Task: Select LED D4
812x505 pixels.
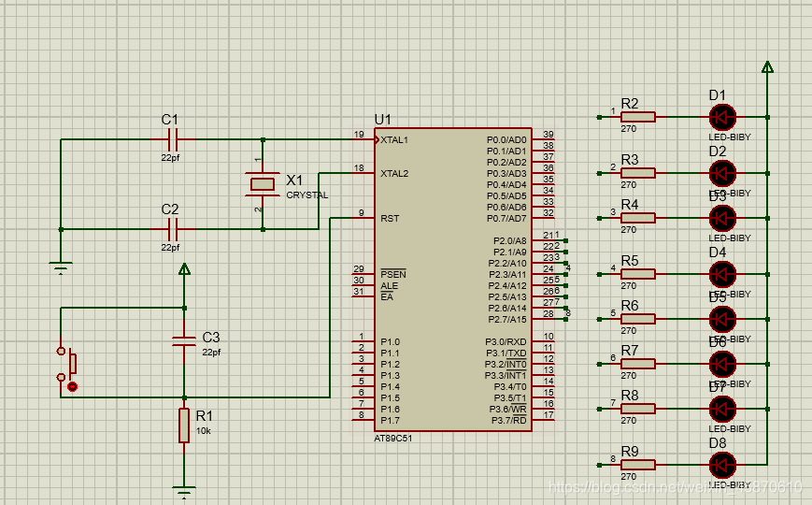Action: pyautogui.click(x=722, y=274)
